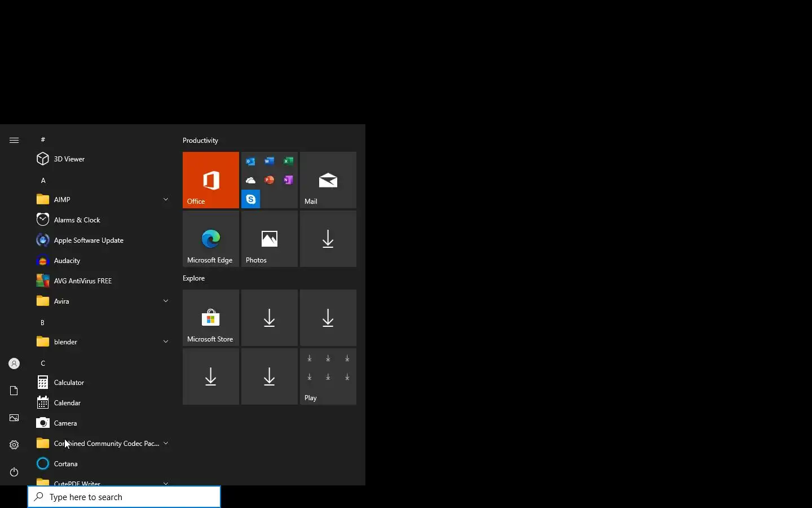Click the Explore group heading

click(193, 278)
